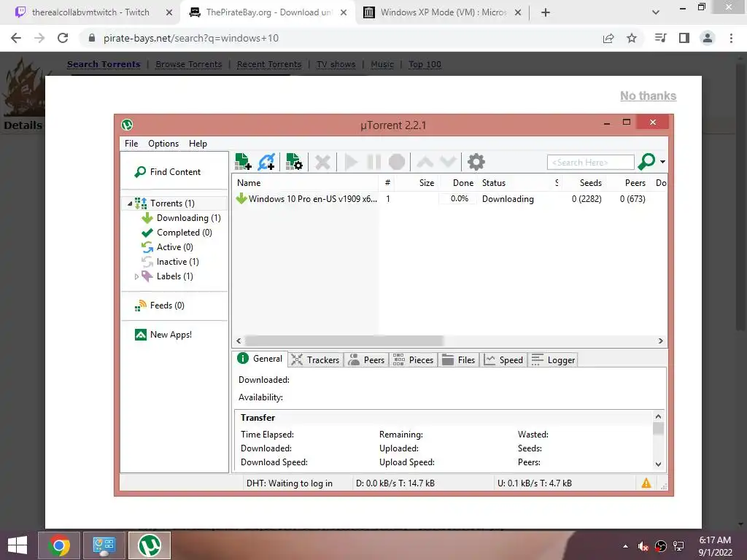This screenshot has height=560, width=747.
Task: Click Transfer panel scroll up arrow
Action: [658, 416]
